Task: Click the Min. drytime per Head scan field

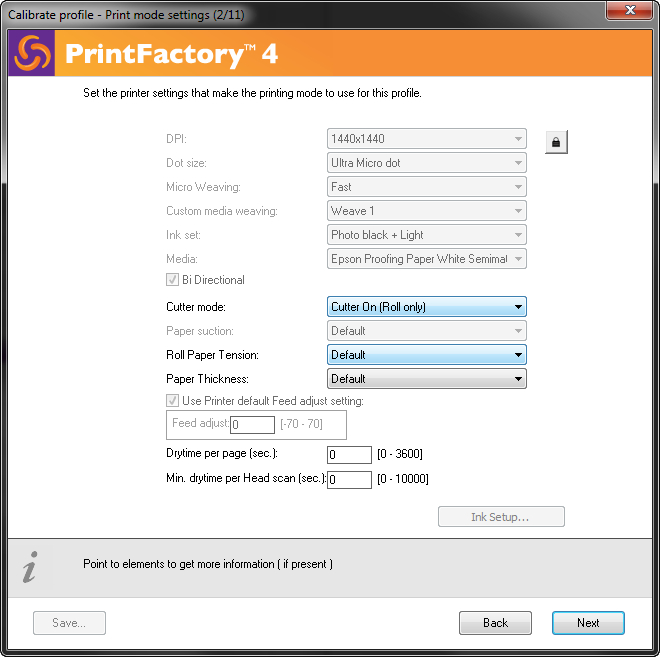Action: pos(349,480)
